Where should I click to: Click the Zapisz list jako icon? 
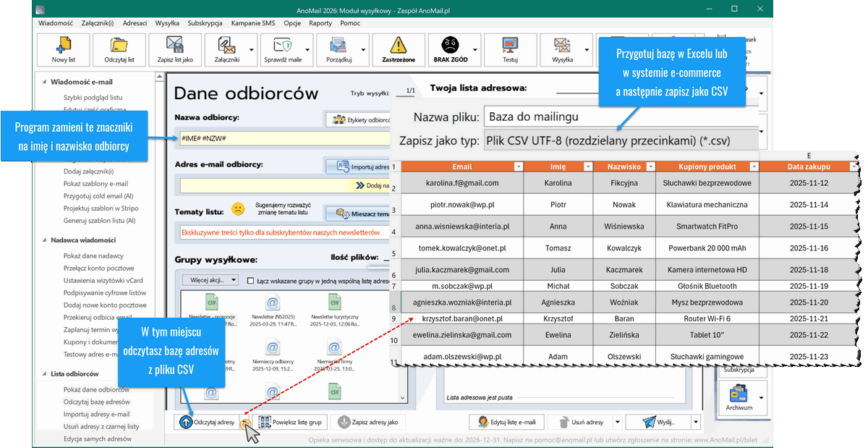tap(174, 46)
